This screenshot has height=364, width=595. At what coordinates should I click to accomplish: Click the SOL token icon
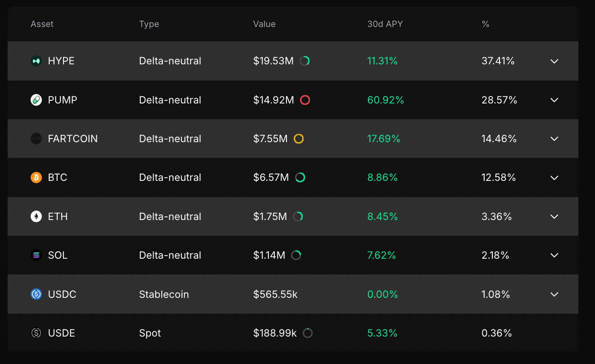(36, 256)
